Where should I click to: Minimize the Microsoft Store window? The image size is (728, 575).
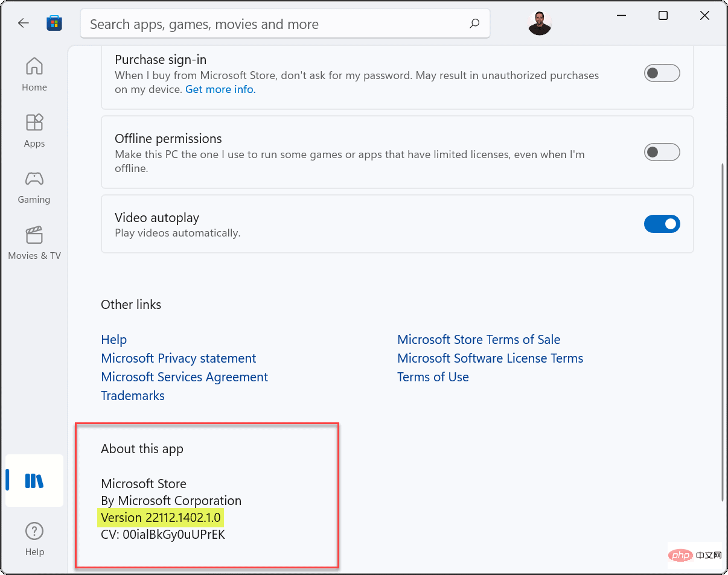[x=621, y=16]
